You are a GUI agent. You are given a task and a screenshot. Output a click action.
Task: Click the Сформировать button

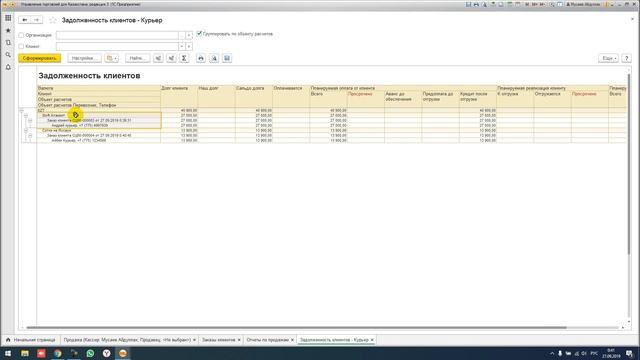(x=40, y=58)
